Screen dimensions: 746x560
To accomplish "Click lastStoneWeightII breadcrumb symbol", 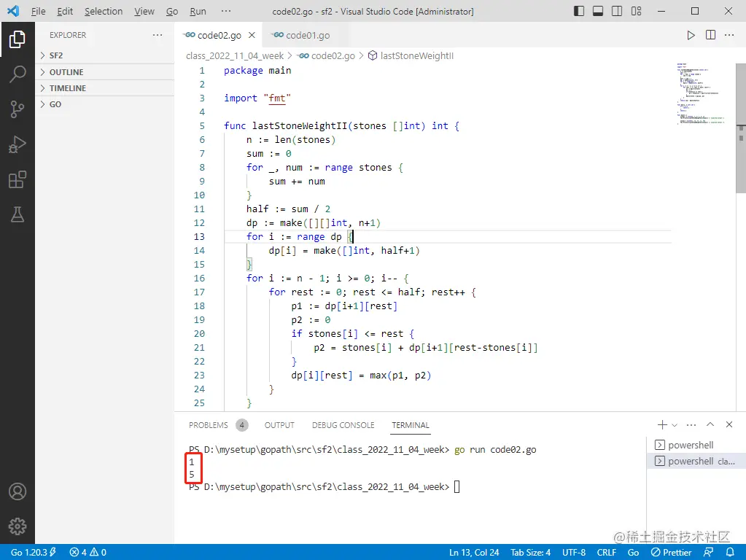I will tap(411, 55).
